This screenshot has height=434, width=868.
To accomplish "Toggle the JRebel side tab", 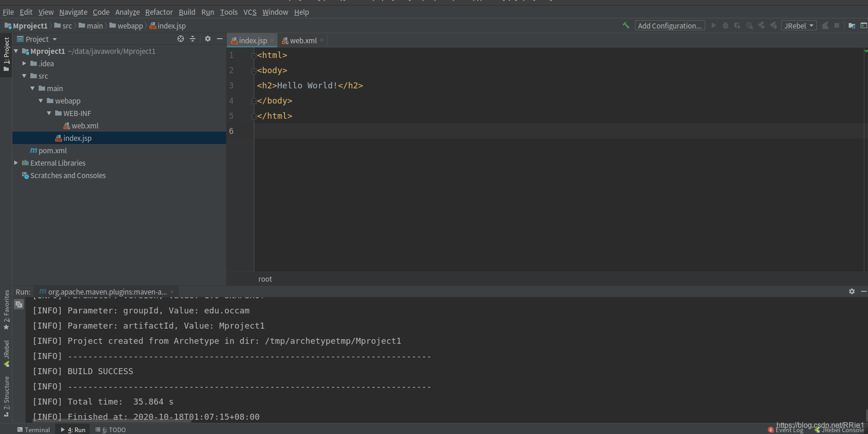I will pos(6,353).
